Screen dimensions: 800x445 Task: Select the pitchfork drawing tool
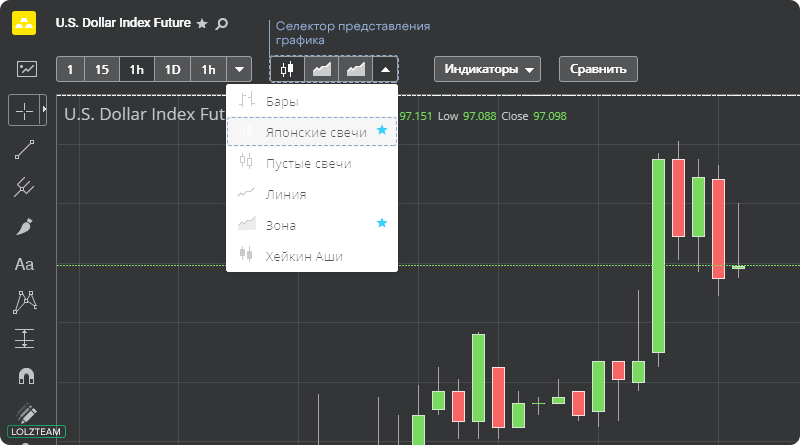[24, 187]
